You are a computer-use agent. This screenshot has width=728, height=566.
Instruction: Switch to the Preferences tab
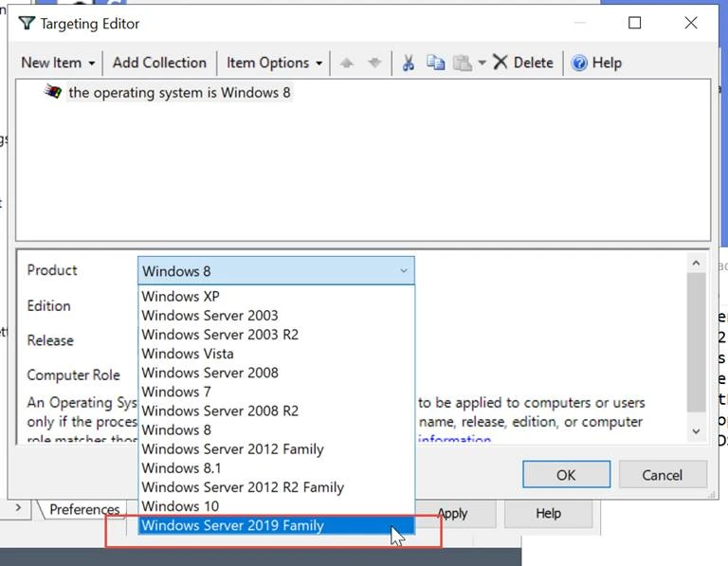pyautogui.click(x=84, y=509)
